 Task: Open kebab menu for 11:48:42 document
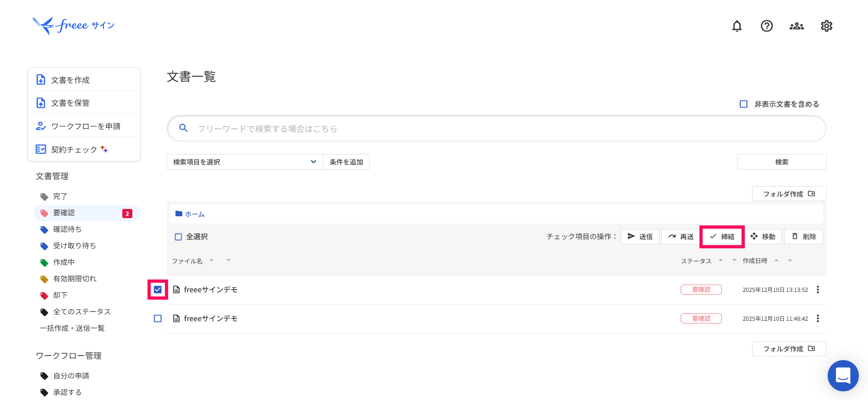click(818, 318)
